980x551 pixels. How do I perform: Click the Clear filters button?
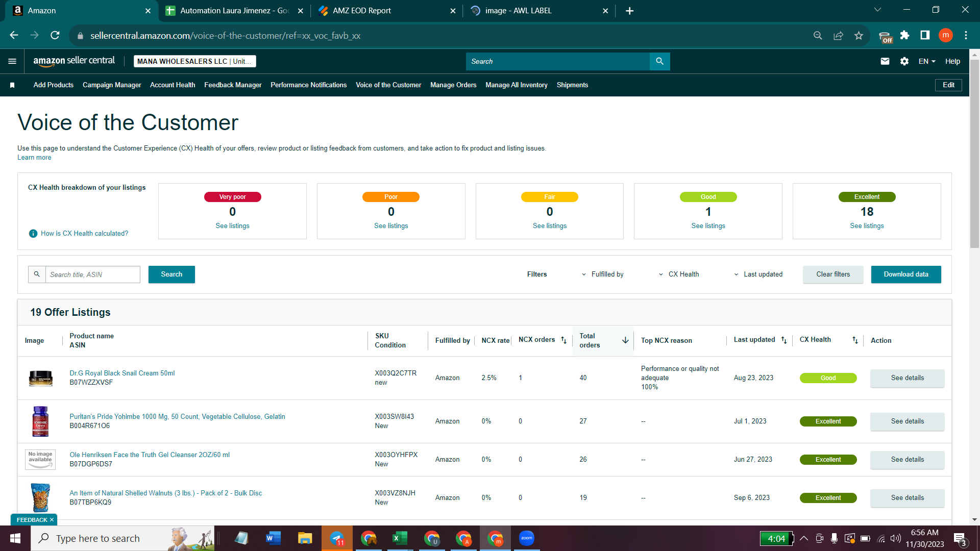[833, 274]
